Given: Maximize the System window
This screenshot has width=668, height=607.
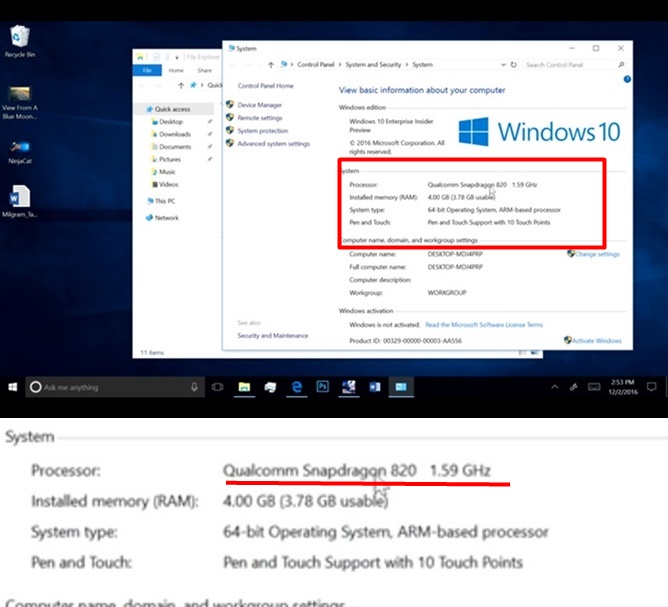Looking at the screenshot, I should coord(596,48).
